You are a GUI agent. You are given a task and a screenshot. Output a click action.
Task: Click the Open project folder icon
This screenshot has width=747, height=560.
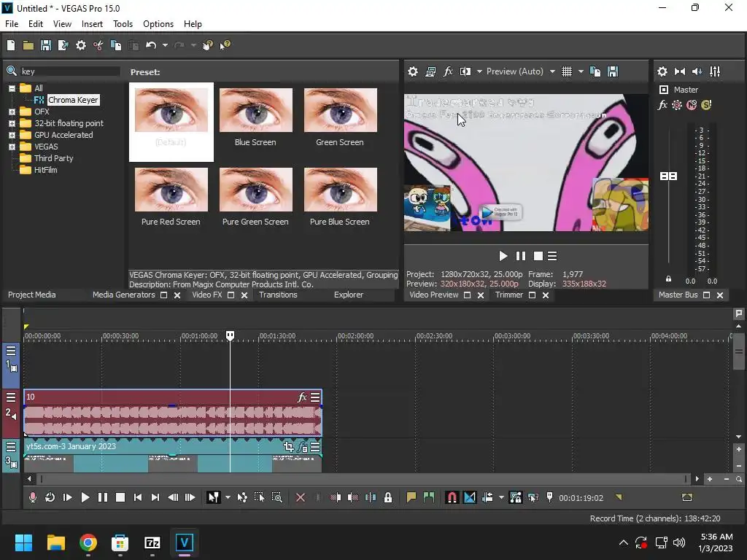pos(28,45)
